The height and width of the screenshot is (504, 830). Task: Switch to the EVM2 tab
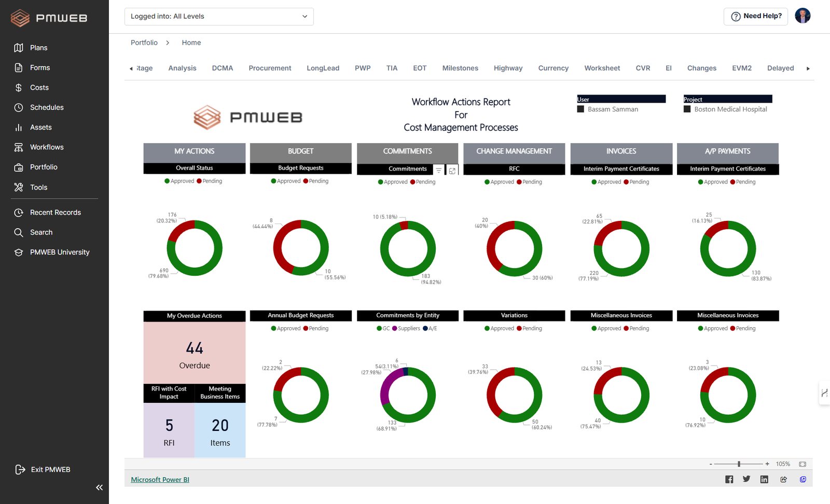point(742,68)
